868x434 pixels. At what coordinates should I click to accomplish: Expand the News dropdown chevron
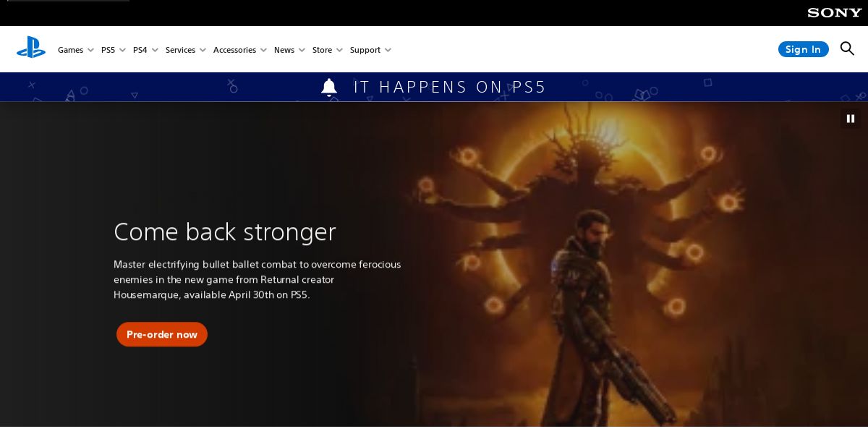(302, 50)
